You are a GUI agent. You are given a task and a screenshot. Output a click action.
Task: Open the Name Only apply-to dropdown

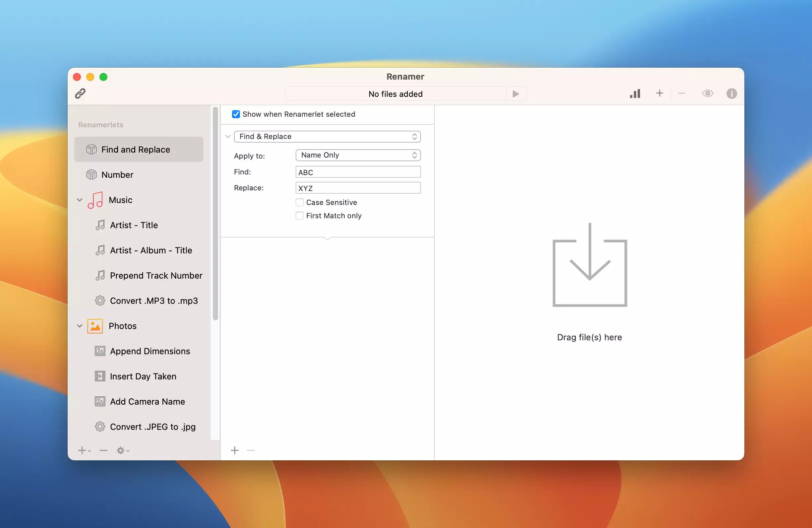click(x=358, y=155)
